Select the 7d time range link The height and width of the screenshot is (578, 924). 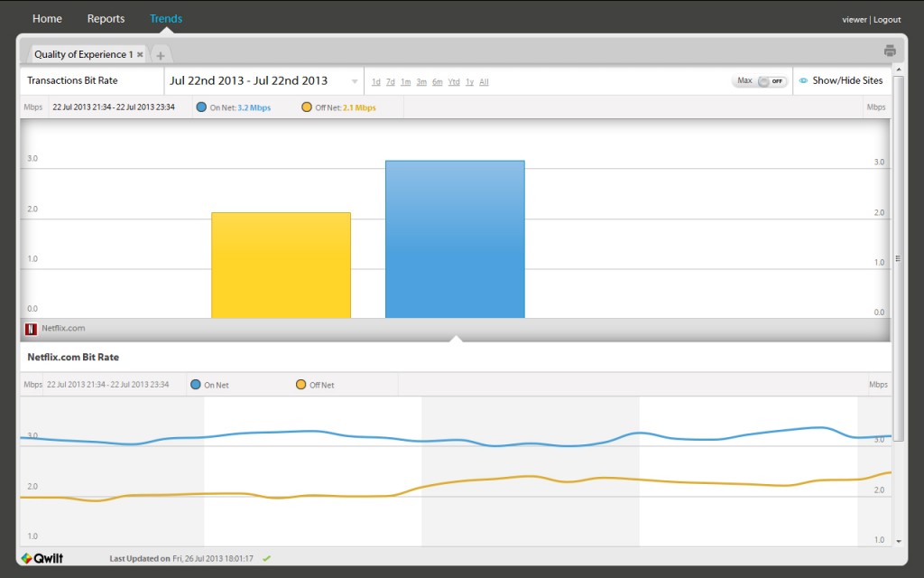[390, 82]
